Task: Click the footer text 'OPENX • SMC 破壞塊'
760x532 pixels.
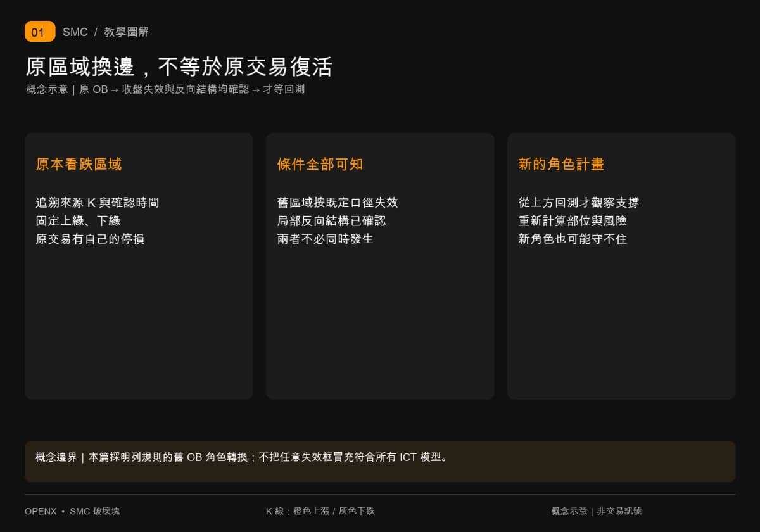Action: (72, 511)
